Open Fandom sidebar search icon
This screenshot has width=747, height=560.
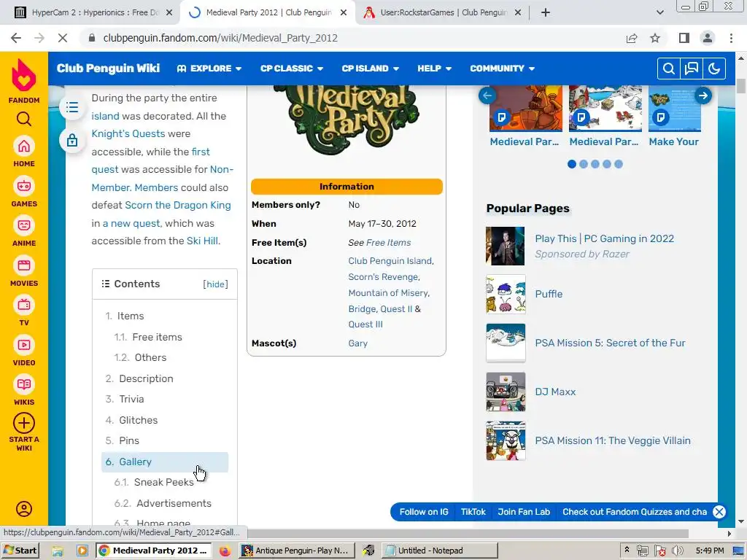tap(24, 119)
